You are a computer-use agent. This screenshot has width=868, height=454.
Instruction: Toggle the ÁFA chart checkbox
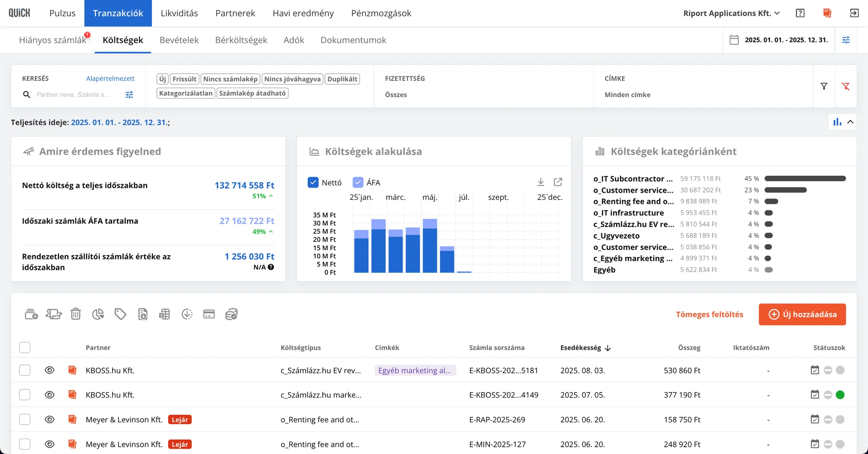(358, 182)
